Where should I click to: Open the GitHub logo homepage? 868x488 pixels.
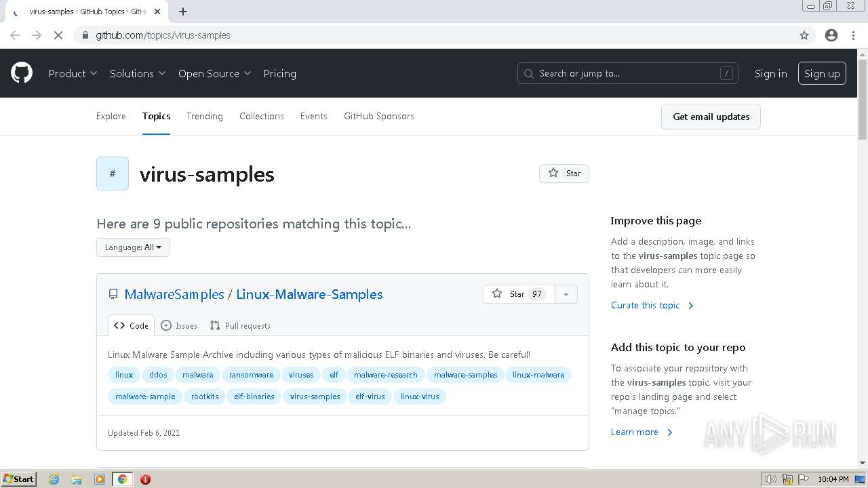click(x=22, y=73)
